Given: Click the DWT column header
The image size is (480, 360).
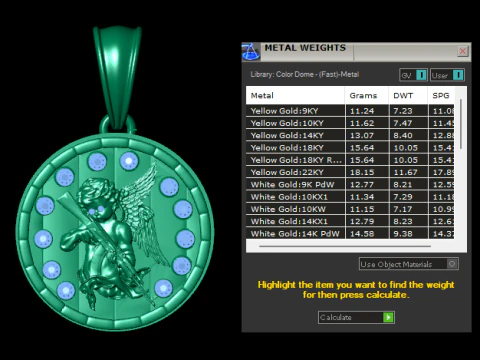Looking at the screenshot, I should click(408, 96).
